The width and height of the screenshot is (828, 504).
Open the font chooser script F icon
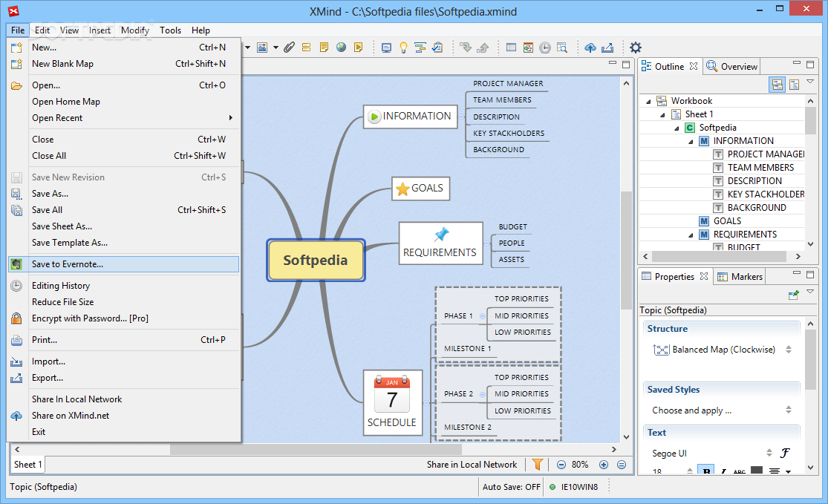coord(785,453)
